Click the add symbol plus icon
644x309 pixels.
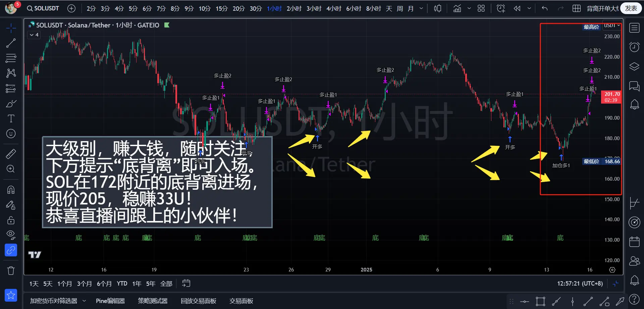71,8
